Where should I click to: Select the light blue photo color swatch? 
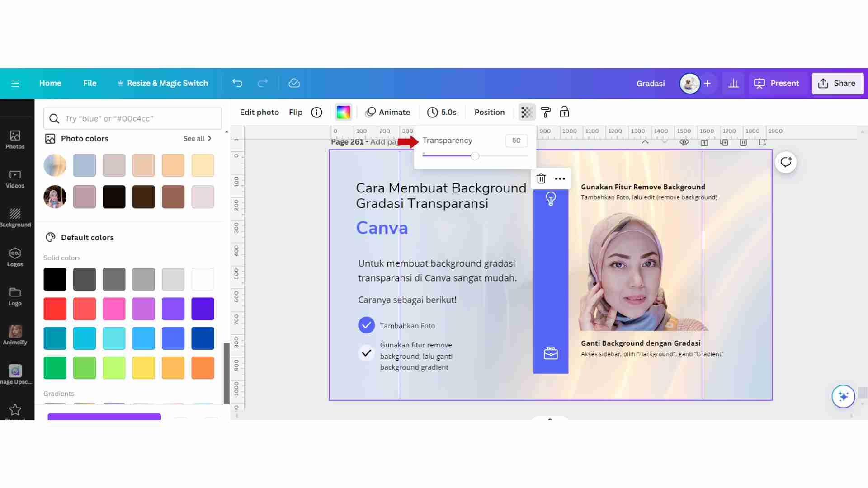[85, 165]
